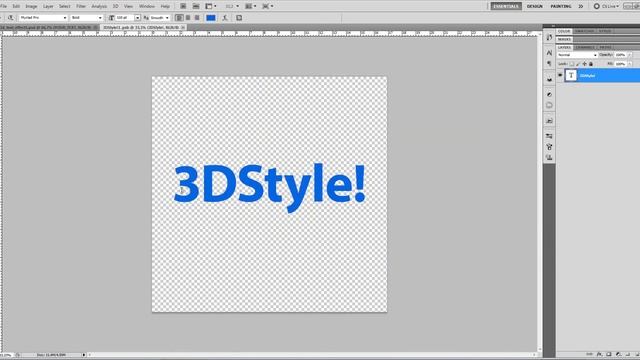Open the font style dropdown Bold
The height and width of the screenshot is (360, 640).
click(x=87, y=18)
